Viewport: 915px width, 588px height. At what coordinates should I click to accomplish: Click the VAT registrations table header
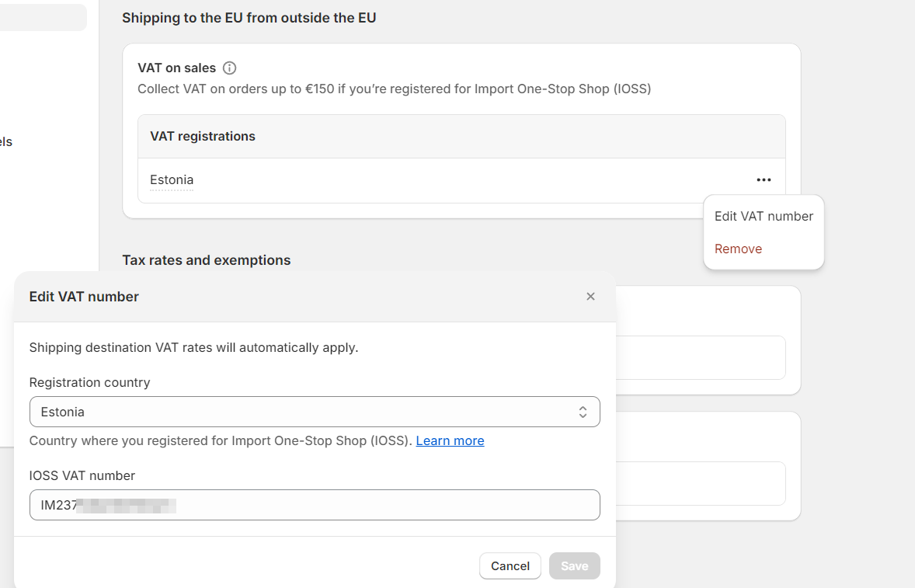tap(203, 137)
